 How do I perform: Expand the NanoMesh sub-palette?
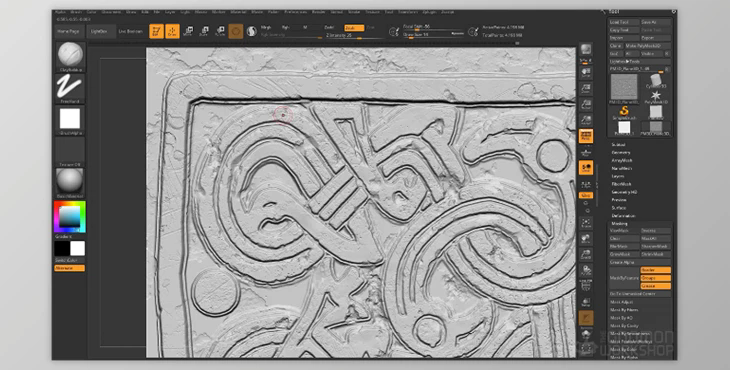[622, 168]
